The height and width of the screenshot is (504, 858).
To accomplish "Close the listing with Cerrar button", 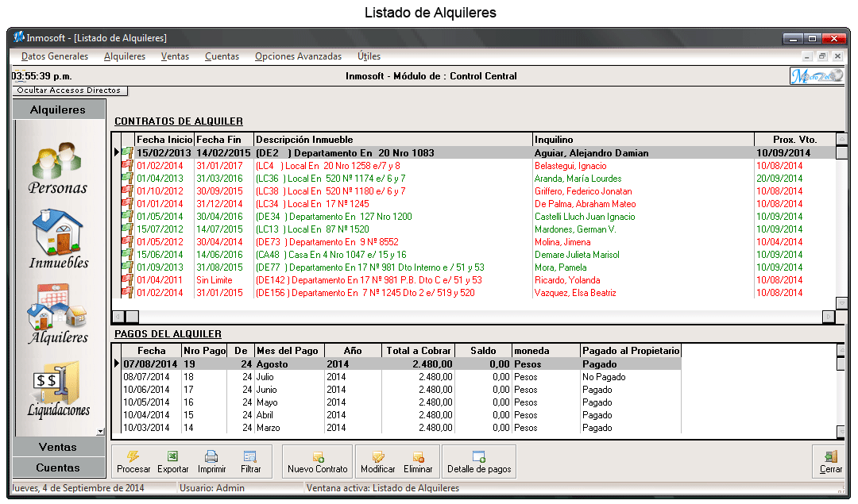I will (831, 462).
